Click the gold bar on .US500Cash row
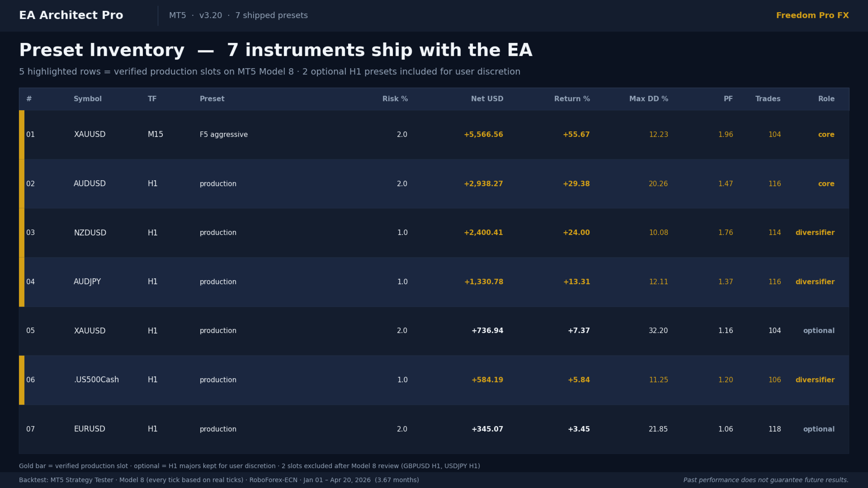 point(22,380)
